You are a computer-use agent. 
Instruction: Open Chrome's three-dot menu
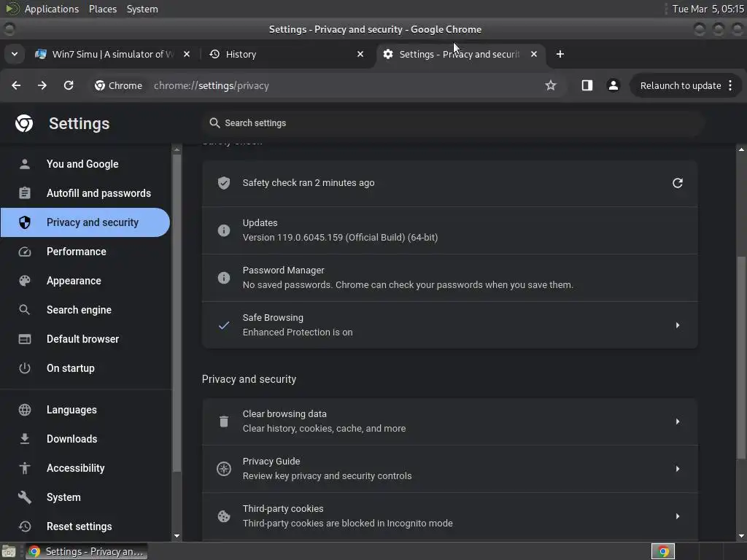(x=730, y=85)
